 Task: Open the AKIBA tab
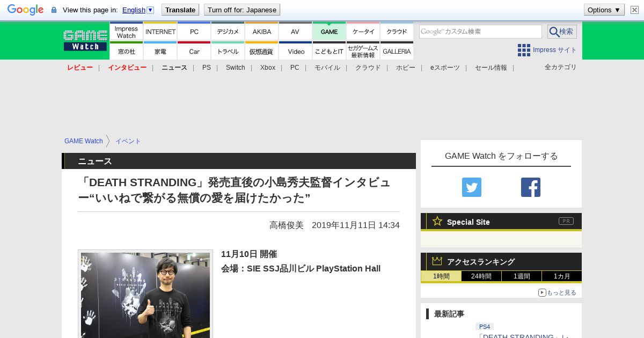point(262,32)
